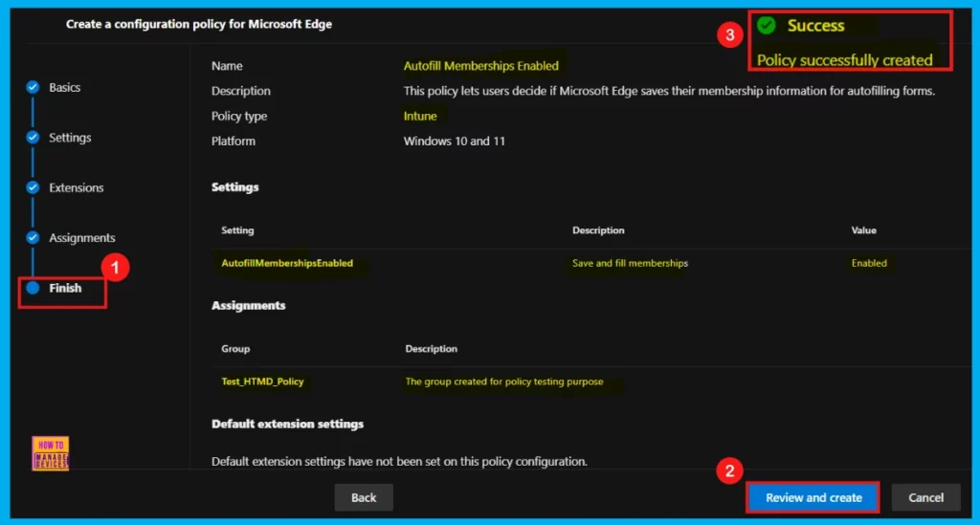Click the Policy type field label
Viewport: 980px width, 525px height.
point(238,116)
